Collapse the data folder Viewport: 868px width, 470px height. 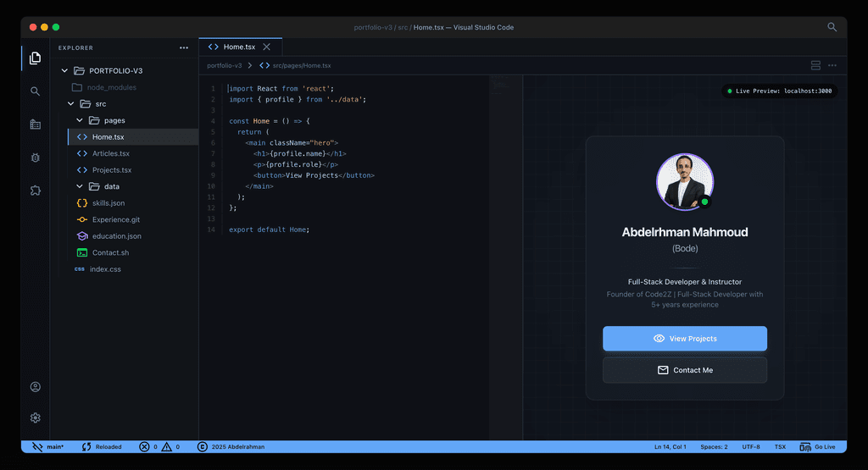(x=80, y=186)
